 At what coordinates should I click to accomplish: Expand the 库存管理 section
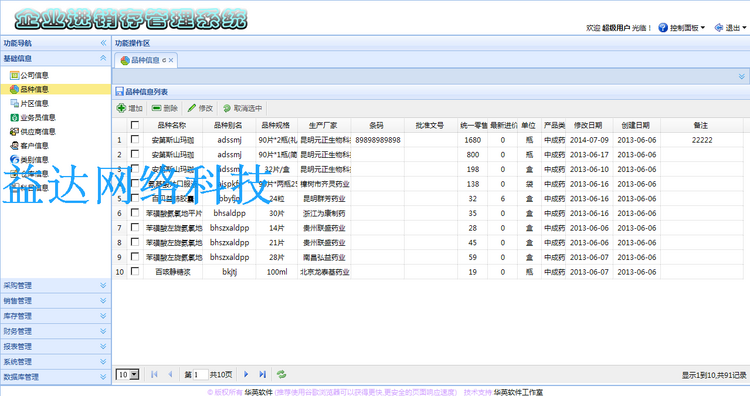(x=55, y=316)
